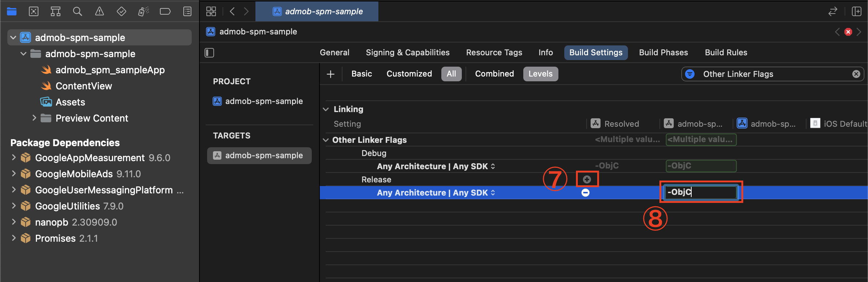Open the Source Control navigator
The image size is (868, 282).
pyautogui.click(x=34, y=11)
